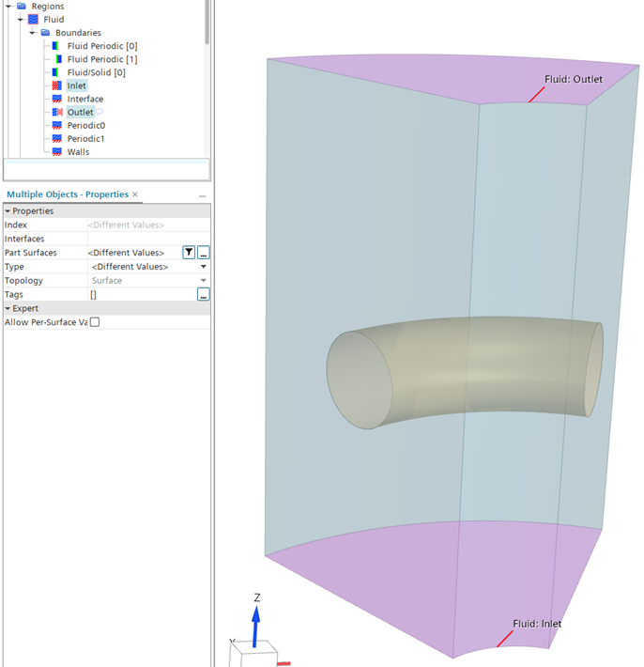Enable Allow Per-Surface Values checkbox

tap(94, 322)
